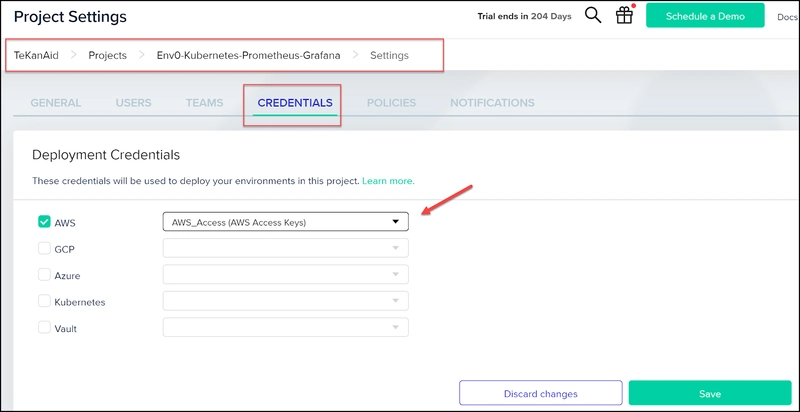Switch to the General tab
This screenshot has height=412, width=800.
click(x=56, y=103)
